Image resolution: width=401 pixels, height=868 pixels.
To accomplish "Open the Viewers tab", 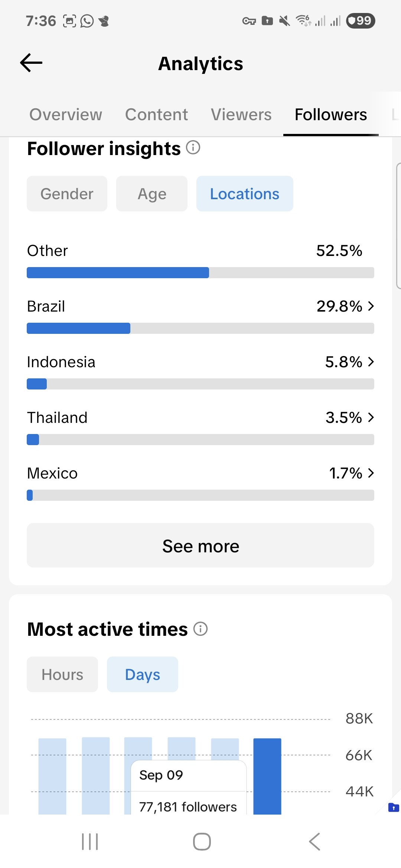I will 241,115.
